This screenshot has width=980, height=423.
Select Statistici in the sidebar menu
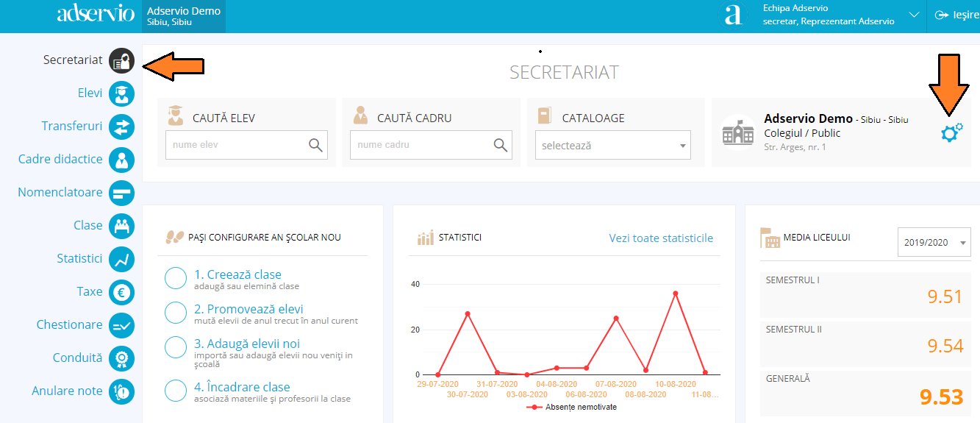79,259
